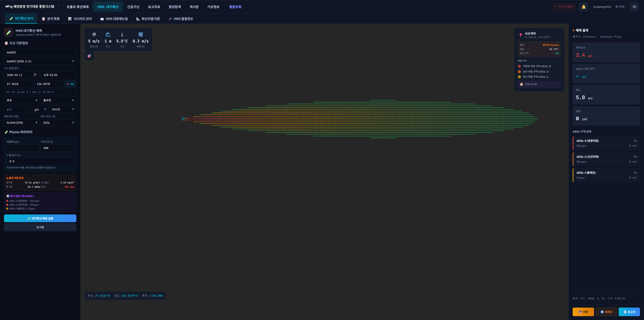Toggle 풍향 (방사형) wind direction display

[539, 84]
